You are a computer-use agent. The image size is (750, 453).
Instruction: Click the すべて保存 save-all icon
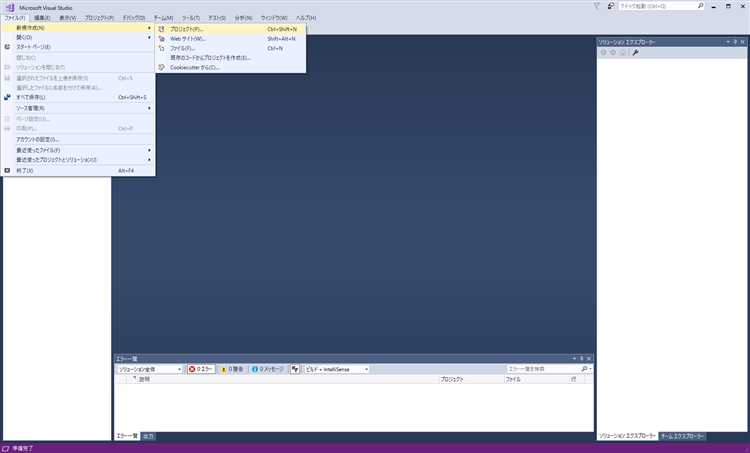point(7,97)
